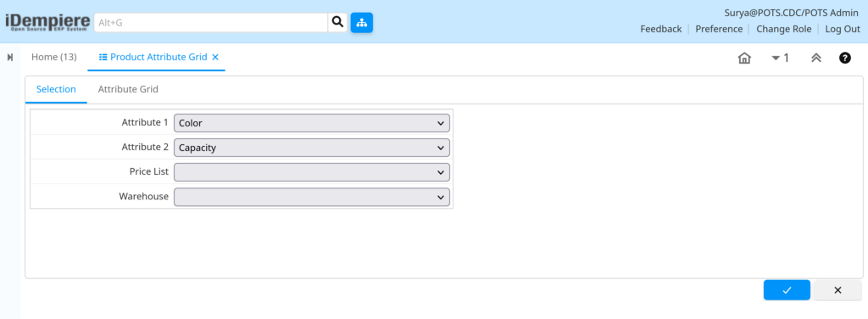This screenshot has width=868, height=319.
Task: Focus the Alt+G global search field
Action: coord(211,23)
